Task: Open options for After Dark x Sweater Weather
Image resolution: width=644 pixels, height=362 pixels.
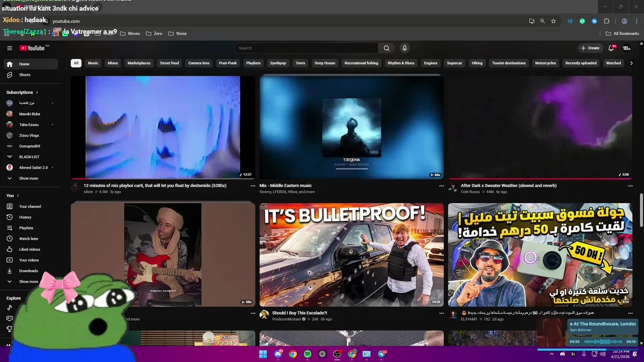Action: click(x=630, y=186)
